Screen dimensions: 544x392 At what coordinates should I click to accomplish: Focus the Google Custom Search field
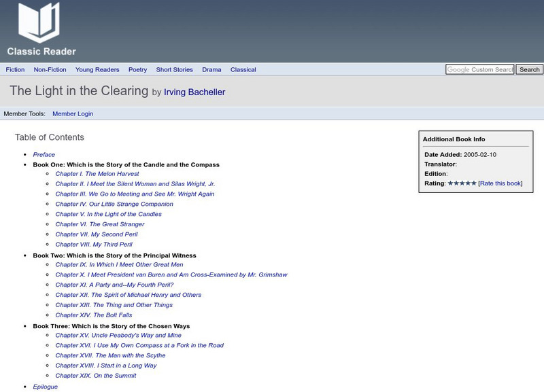[480, 69]
